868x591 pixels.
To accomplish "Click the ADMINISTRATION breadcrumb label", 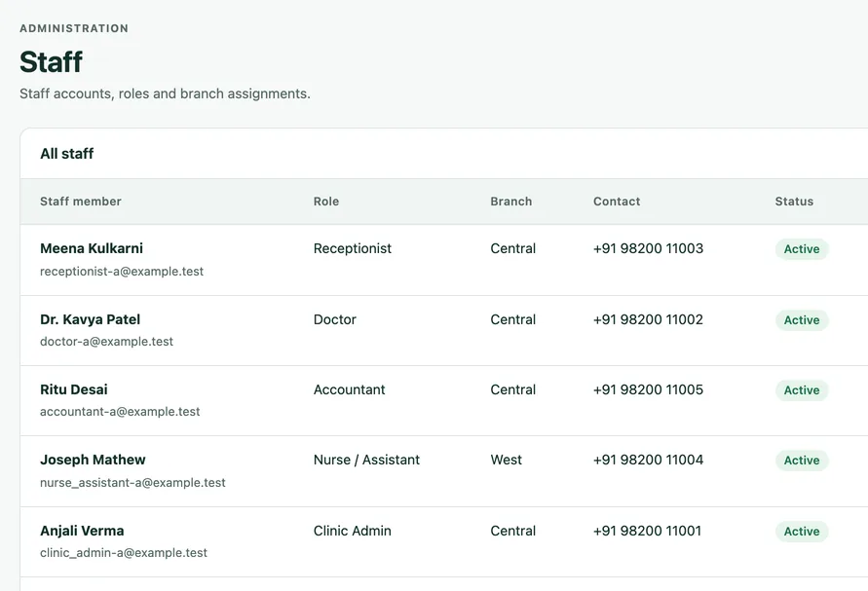I will pyautogui.click(x=74, y=28).
